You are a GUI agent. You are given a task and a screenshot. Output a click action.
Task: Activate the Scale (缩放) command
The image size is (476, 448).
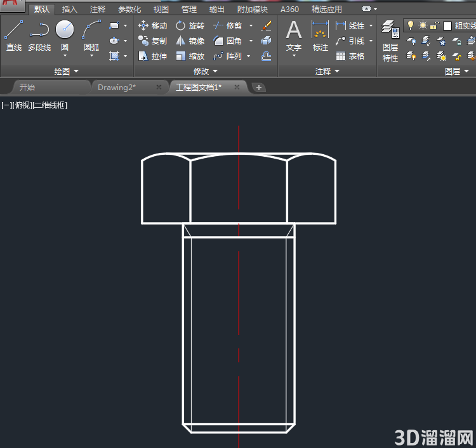(190, 56)
